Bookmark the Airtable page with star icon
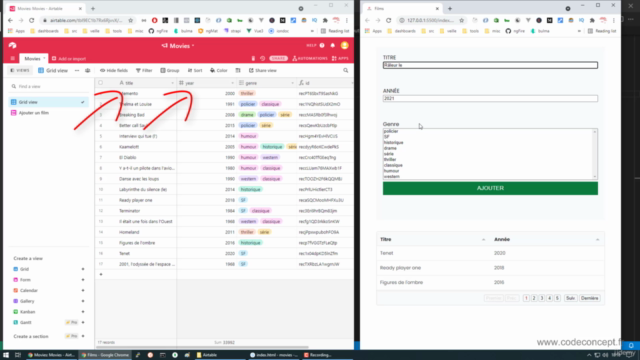The image size is (640, 360). [x=131, y=20]
